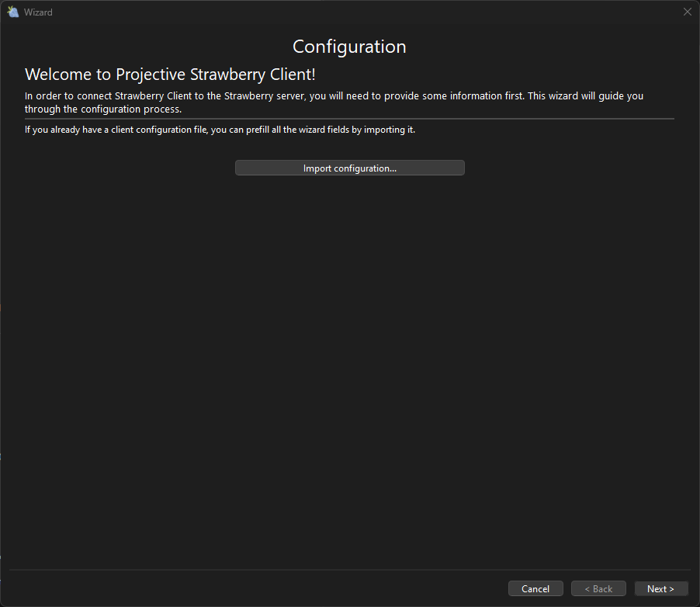Screen dimensions: 700x607
Task: Cancel the configuration wizard
Action: [535, 589]
